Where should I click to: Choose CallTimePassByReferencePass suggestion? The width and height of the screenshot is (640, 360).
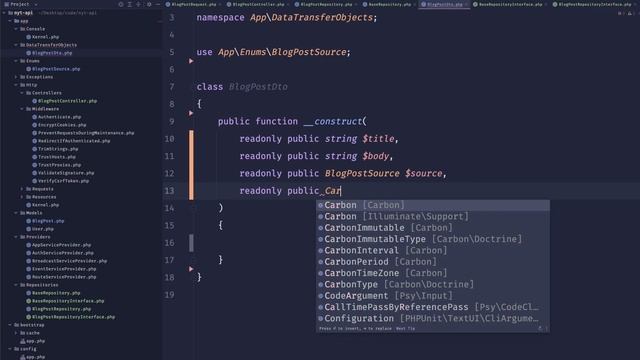click(433, 307)
